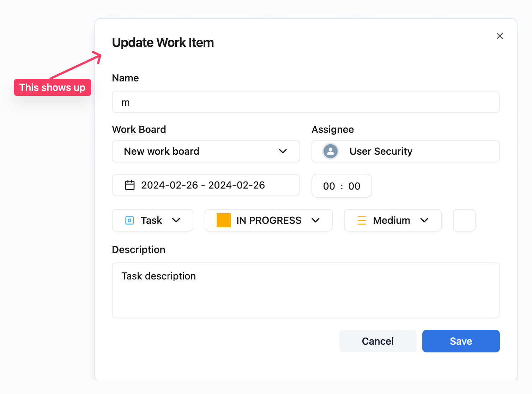This screenshot has height=394, width=532.
Task: Click the Save button
Action: (x=461, y=341)
